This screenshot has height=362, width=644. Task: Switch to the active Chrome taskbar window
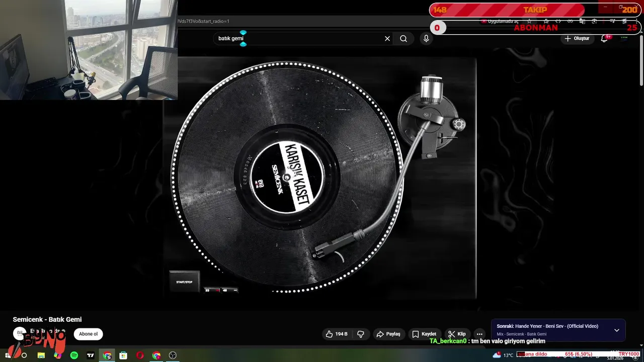tap(107, 355)
